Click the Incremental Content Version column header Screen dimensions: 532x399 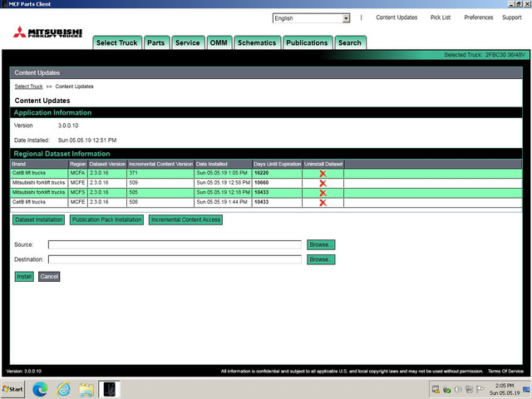pyautogui.click(x=160, y=165)
